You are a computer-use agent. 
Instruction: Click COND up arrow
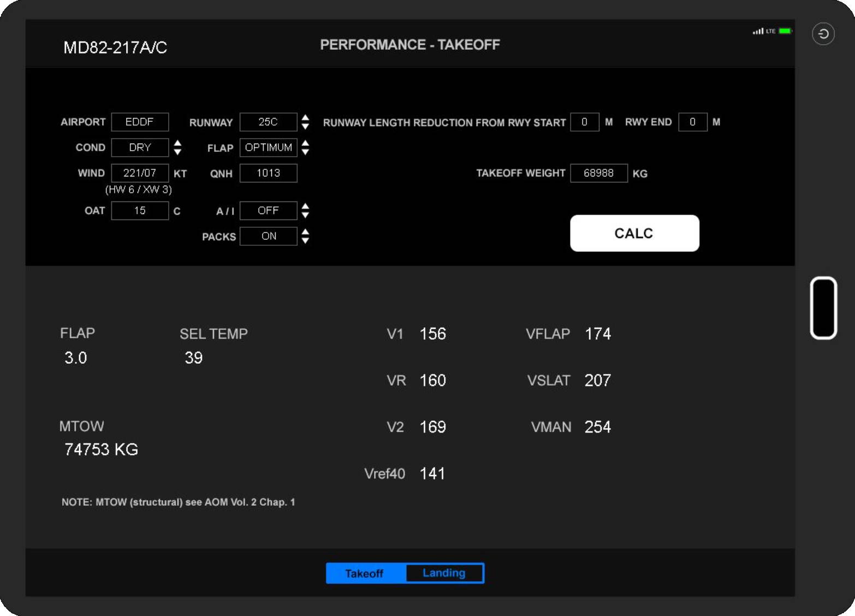177,143
